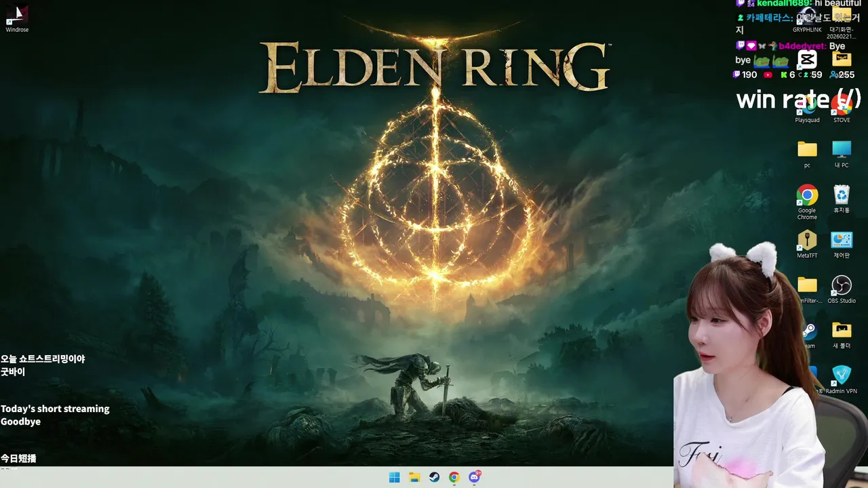This screenshot has width=868, height=488.
Task: Open the Windrose desktop shortcut
Action: coord(17,18)
